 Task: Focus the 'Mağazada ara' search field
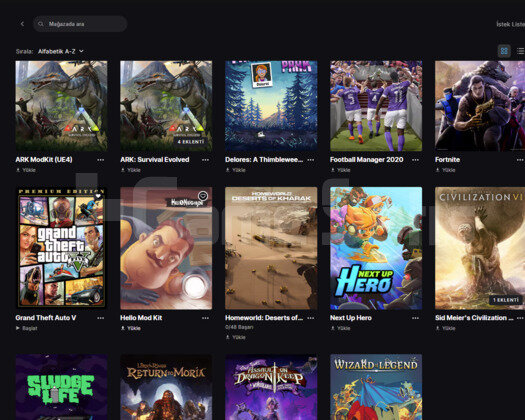tap(80, 24)
